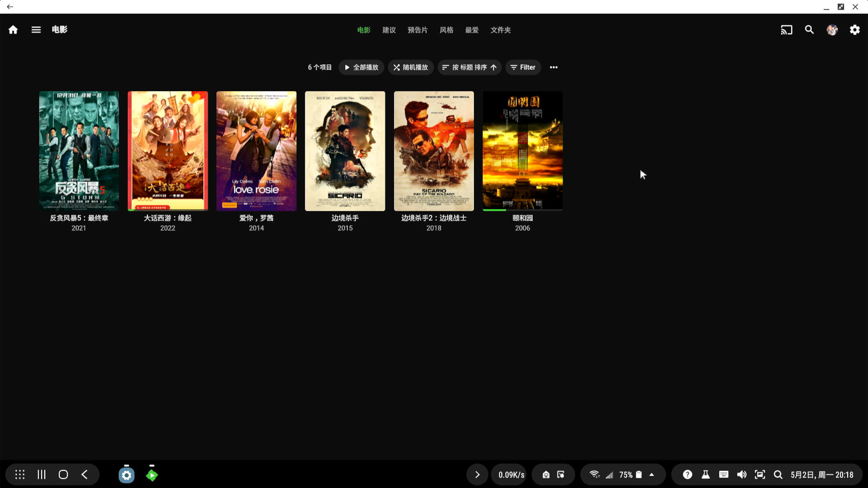Toggle the Wi-Fi status icon in taskbar
The image size is (868, 488).
pos(594,474)
